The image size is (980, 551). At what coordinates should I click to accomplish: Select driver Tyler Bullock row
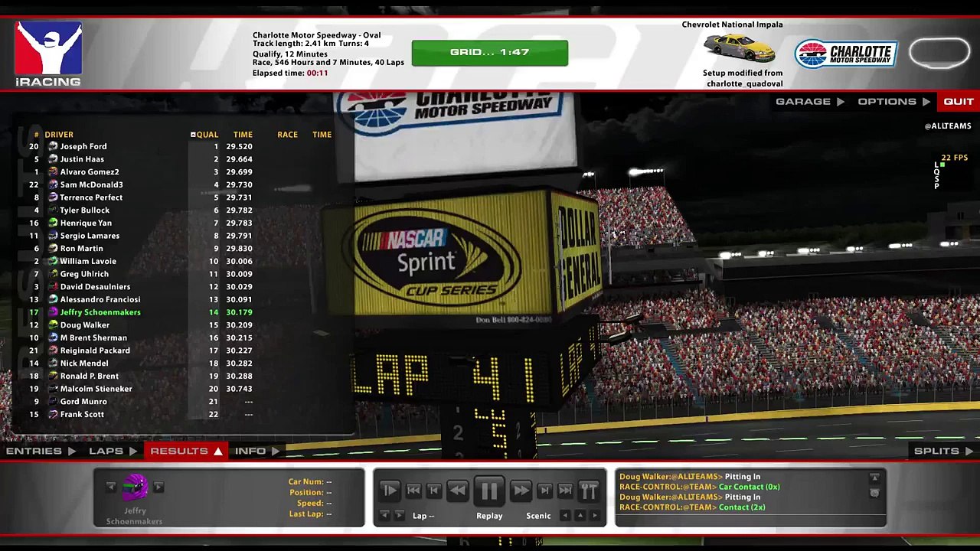click(142, 210)
